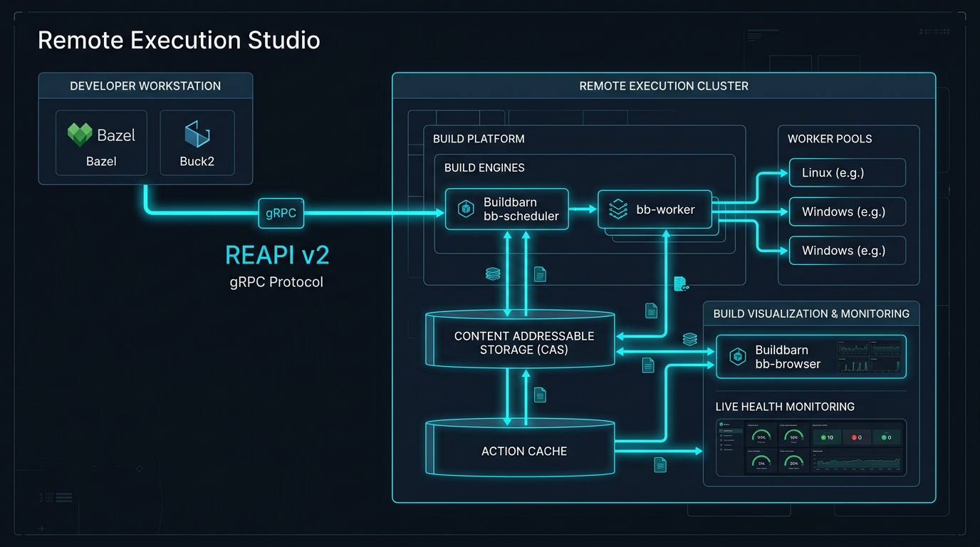Click the LIVE HEALTH MONITORING label
Viewport: 980px width, 547px height.
pyautogui.click(x=785, y=407)
